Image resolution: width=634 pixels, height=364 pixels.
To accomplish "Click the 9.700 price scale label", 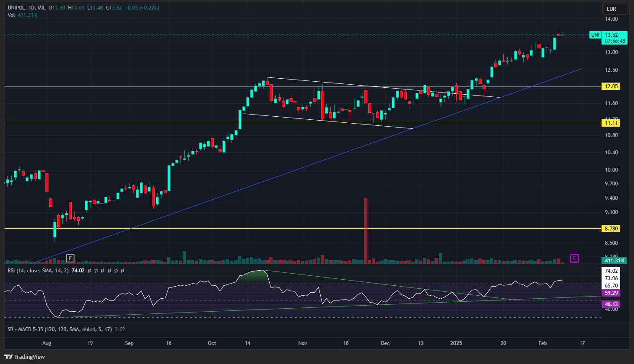I will (x=611, y=184).
